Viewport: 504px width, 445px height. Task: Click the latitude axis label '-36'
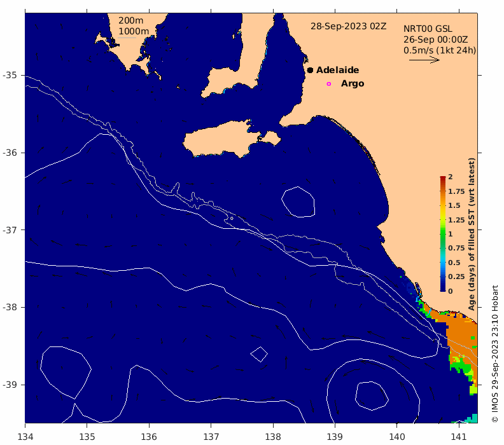pyautogui.click(x=10, y=153)
